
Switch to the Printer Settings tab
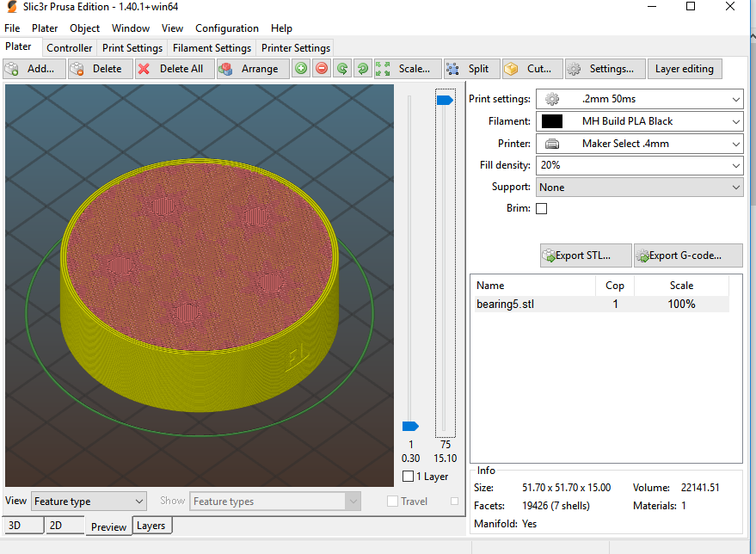click(296, 47)
